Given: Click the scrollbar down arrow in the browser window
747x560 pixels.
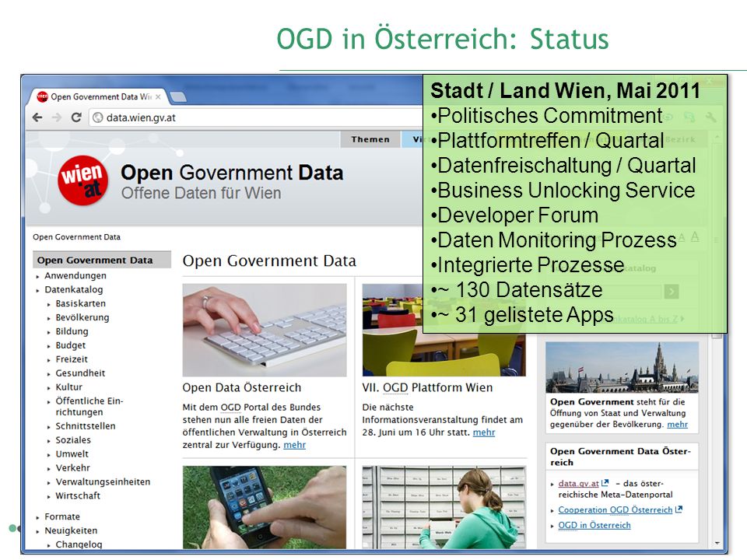Looking at the screenshot, I should point(717,543).
